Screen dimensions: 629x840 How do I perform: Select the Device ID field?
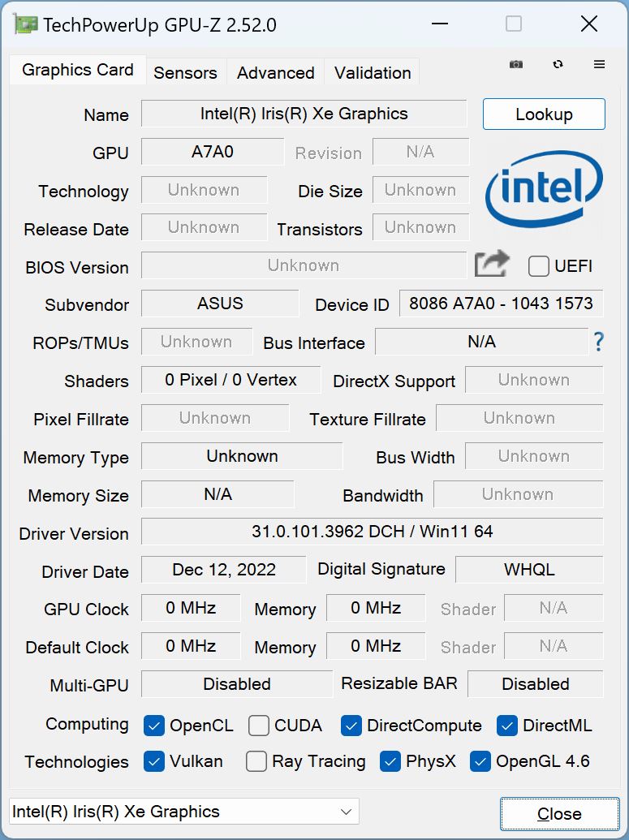click(x=501, y=304)
